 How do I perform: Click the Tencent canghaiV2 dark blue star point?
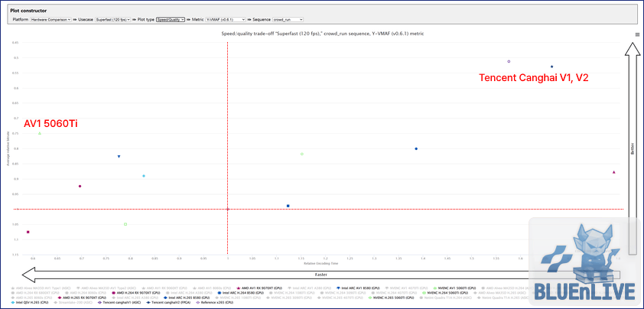[x=551, y=67]
